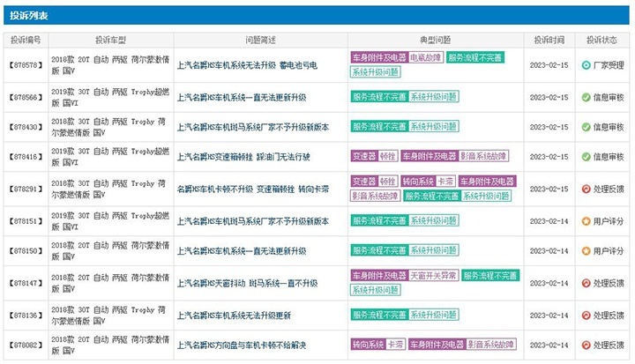This screenshot has height=364, width=635.
Task: Click the 投诉时间 column header
Action: click(549, 40)
